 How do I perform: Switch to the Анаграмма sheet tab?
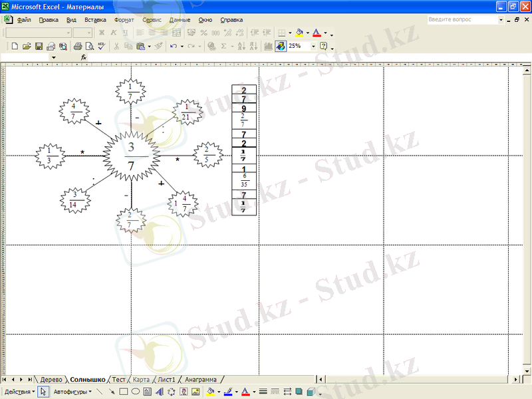point(201,380)
